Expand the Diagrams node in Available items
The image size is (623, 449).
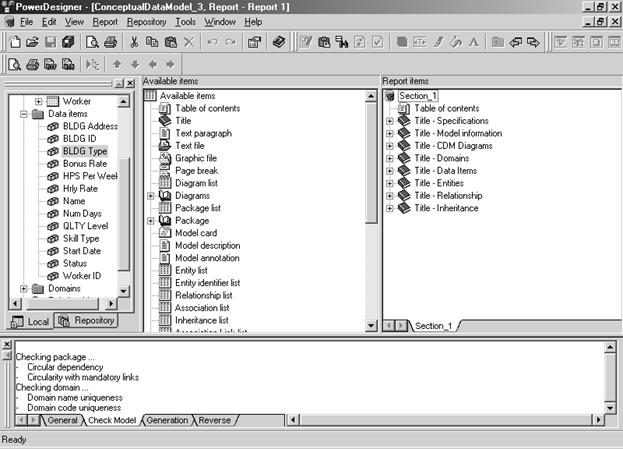click(151, 195)
